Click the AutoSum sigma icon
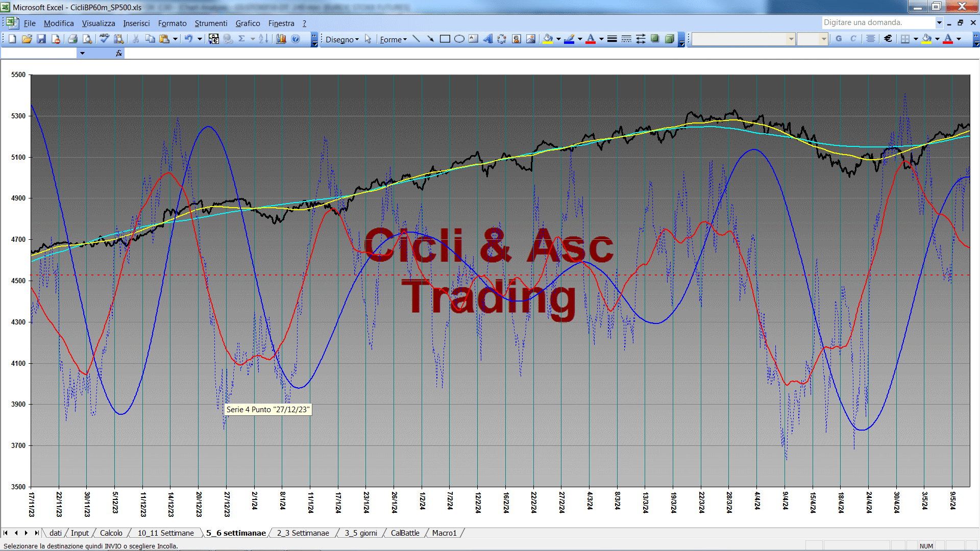 241,39
